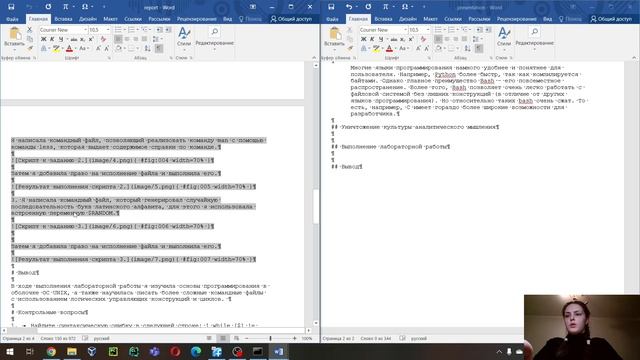
Task: Click Общий доступ in the report window
Action: point(291,19)
